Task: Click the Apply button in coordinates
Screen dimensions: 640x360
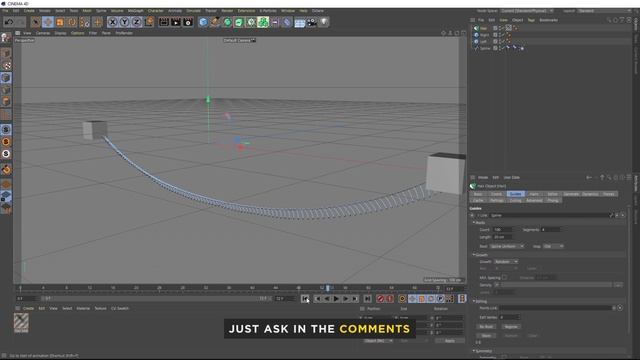Action: (x=449, y=341)
